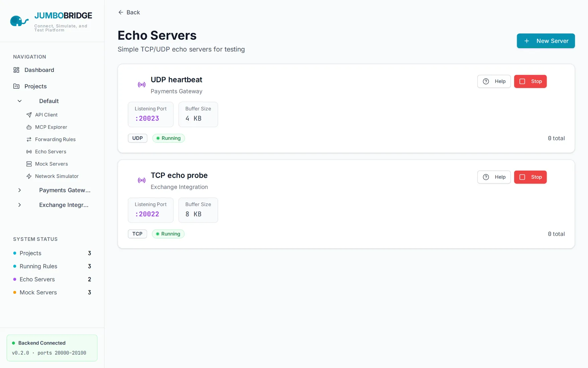Image resolution: width=588 pixels, height=368 pixels.
Task: Open Help for UDP heartbeat
Action: [494, 81]
